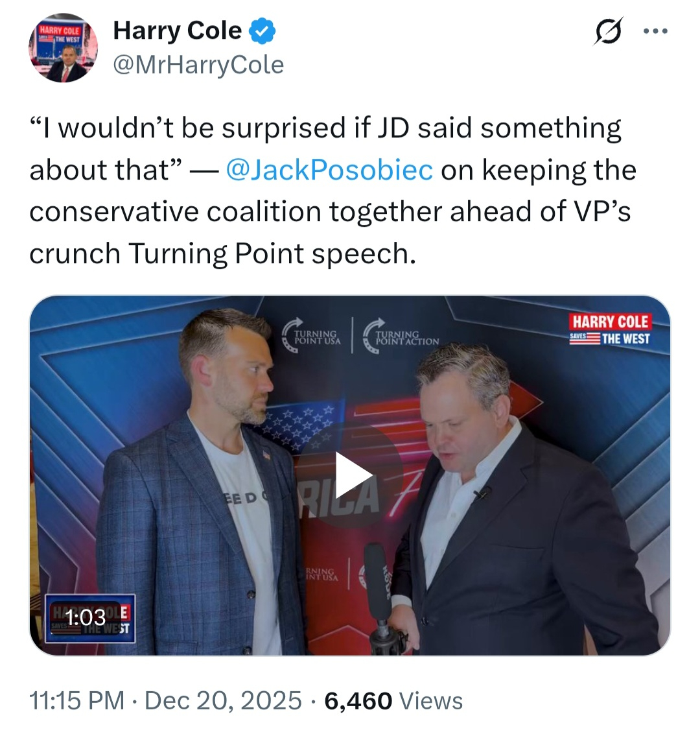Open the 6,460 Views count
The height and width of the screenshot is (734, 700).
pyautogui.click(x=394, y=701)
